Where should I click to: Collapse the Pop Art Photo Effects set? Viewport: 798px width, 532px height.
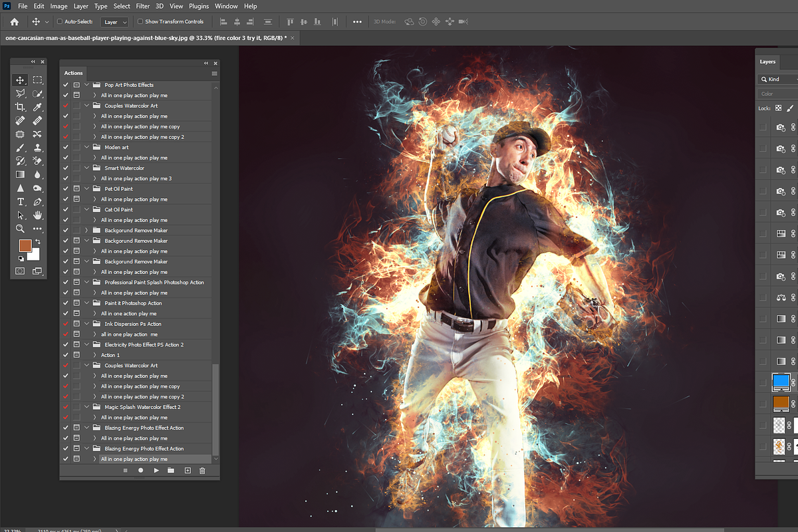pyautogui.click(x=86, y=85)
